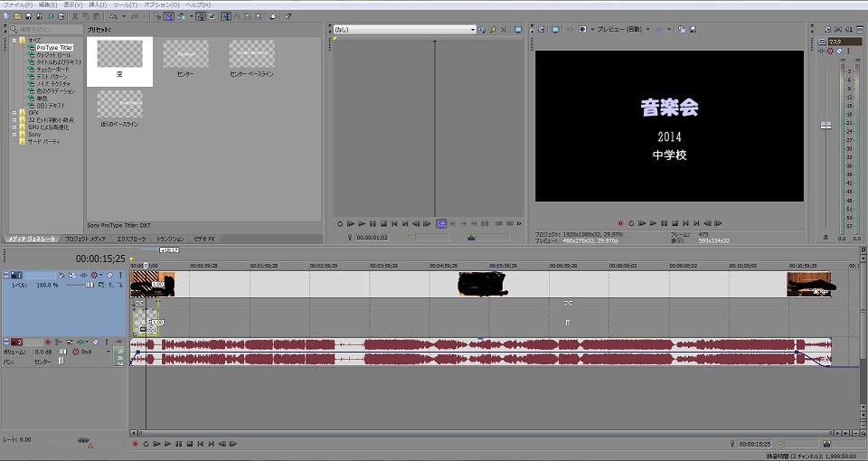The image size is (868, 461).
Task: Click the preview Pause button
Action: [664, 223]
